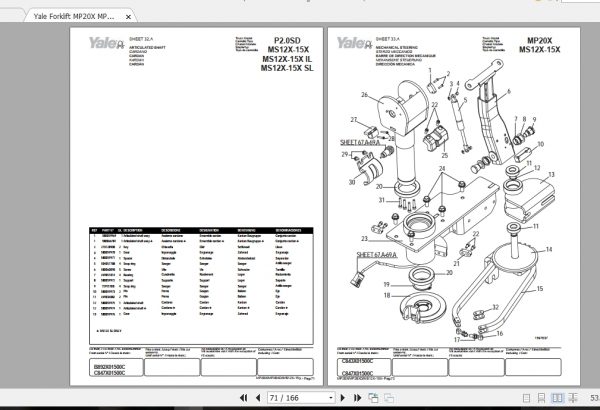The width and height of the screenshot is (600, 410).
Task: Click the SHEET 67A-69A reference near part 23
Action: (377, 255)
